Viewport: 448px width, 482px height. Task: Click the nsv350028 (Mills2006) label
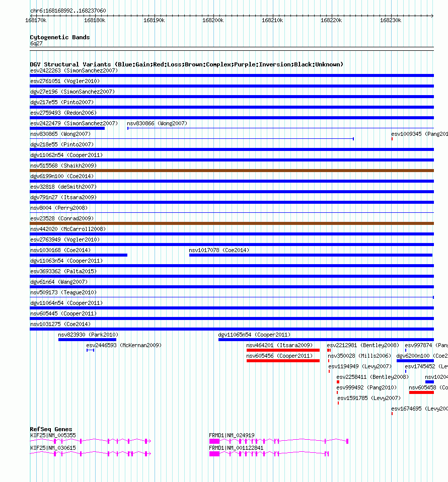tap(359, 356)
